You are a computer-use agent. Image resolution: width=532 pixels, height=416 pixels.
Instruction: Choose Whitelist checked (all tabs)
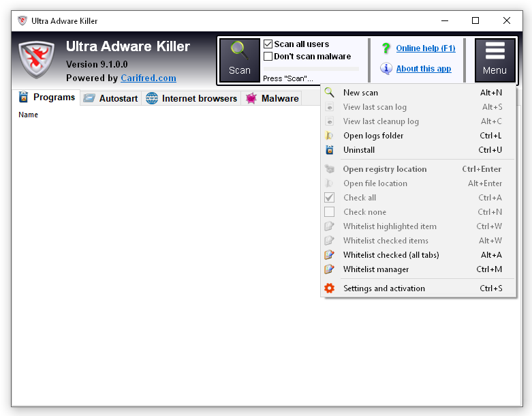coord(418,254)
